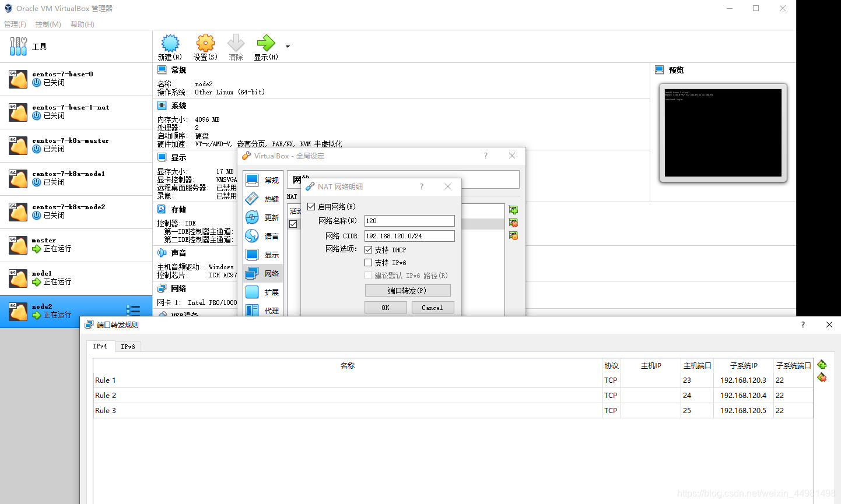Open the 声音 section header in details
The height and width of the screenshot is (504, 841).
tap(178, 253)
